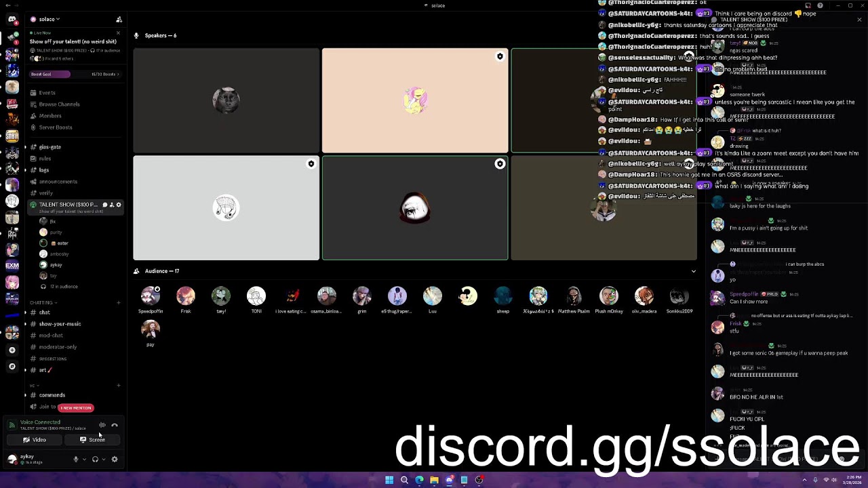The width and height of the screenshot is (868, 488).
Task: Dismiss the Live Now stage banner
Action: click(x=118, y=33)
